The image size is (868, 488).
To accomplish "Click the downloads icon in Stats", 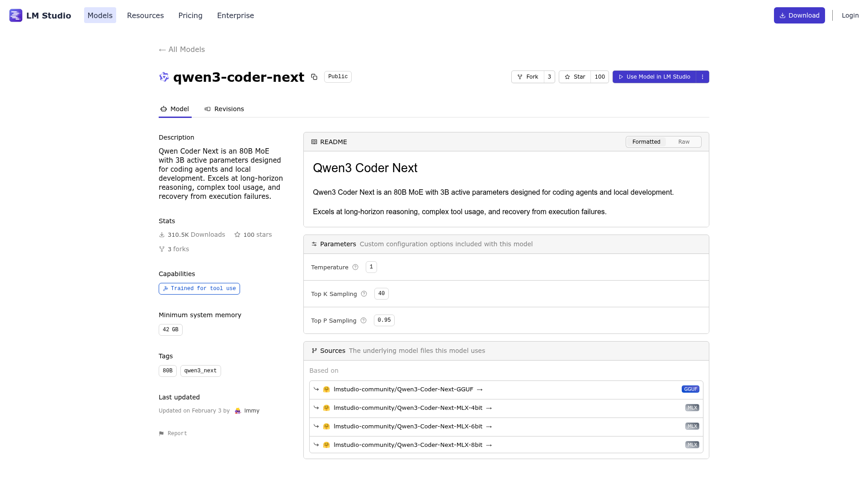I will pos(162,235).
